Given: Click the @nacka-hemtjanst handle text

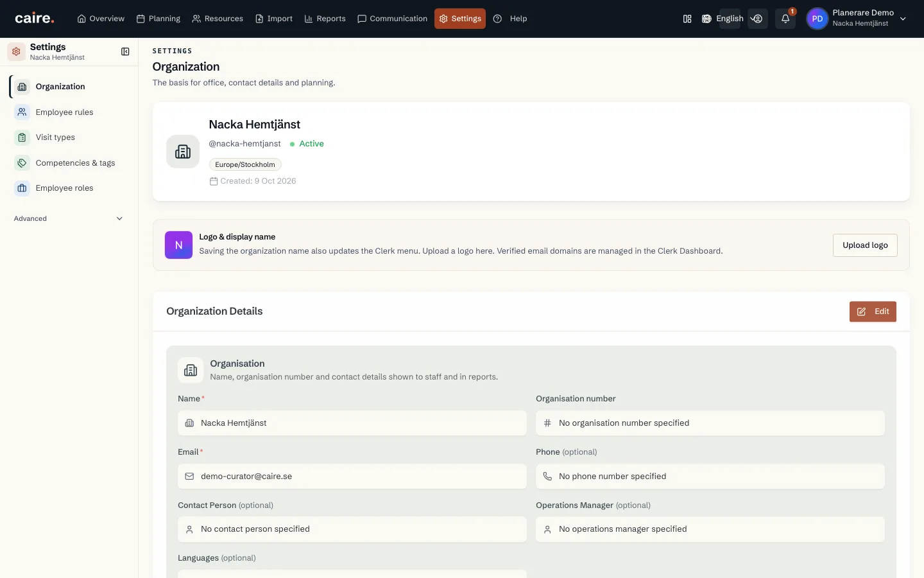Looking at the screenshot, I should tap(244, 144).
